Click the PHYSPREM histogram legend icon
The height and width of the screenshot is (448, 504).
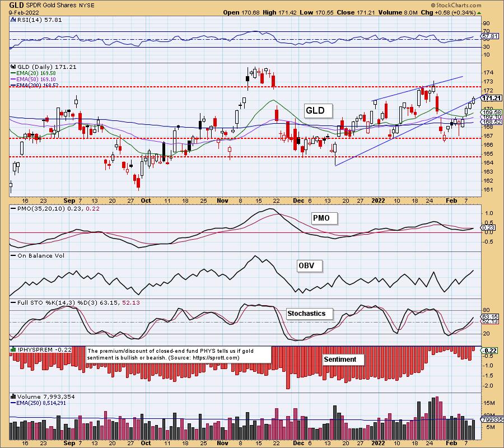tap(13, 349)
